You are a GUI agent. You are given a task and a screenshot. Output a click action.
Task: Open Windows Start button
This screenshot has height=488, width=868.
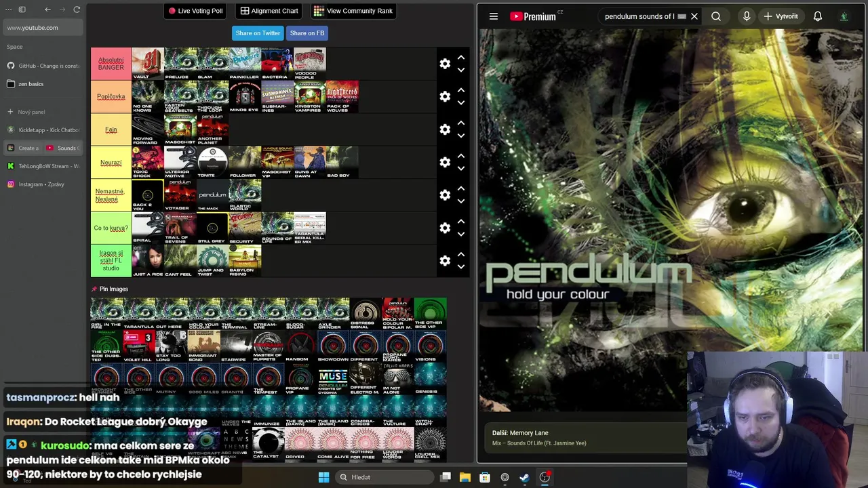click(323, 477)
